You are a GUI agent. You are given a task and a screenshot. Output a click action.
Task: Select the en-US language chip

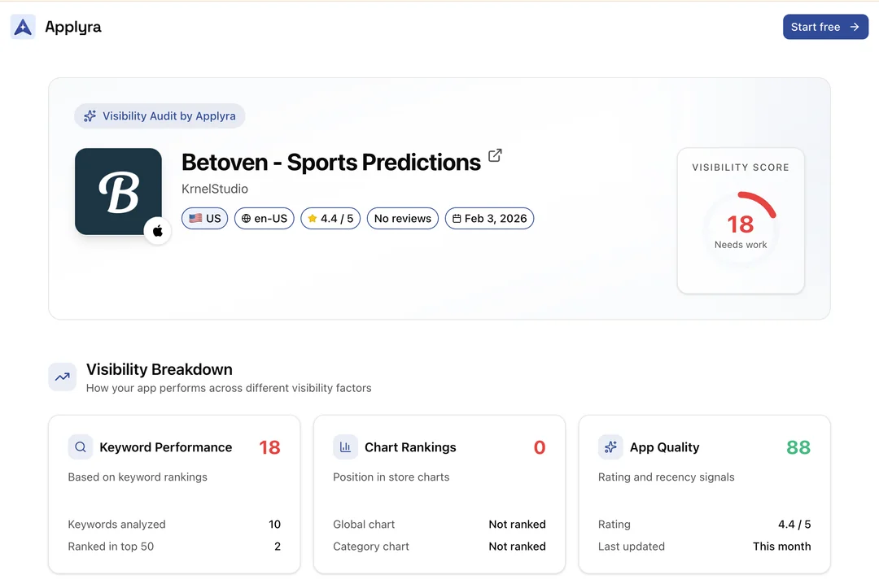[265, 219]
